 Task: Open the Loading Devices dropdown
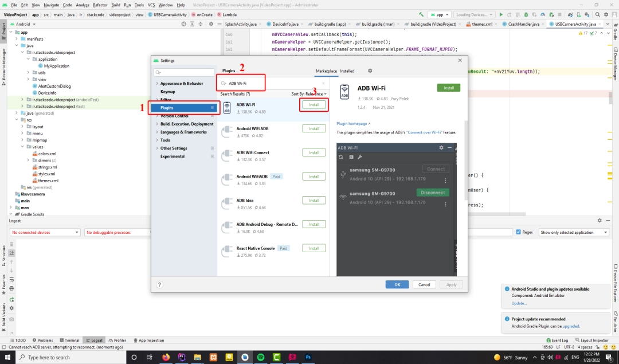(x=474, y=14)
